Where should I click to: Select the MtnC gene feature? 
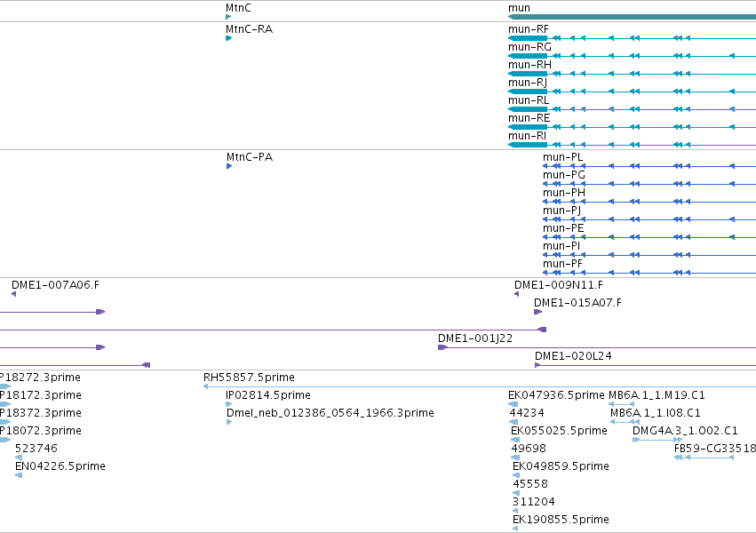pyautogui.click(x=228, y=17)
